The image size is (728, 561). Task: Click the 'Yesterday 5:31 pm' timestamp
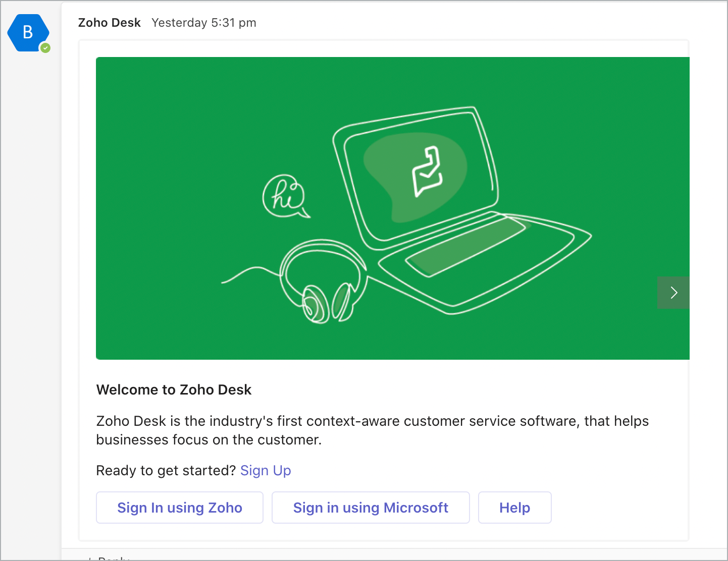204,23
